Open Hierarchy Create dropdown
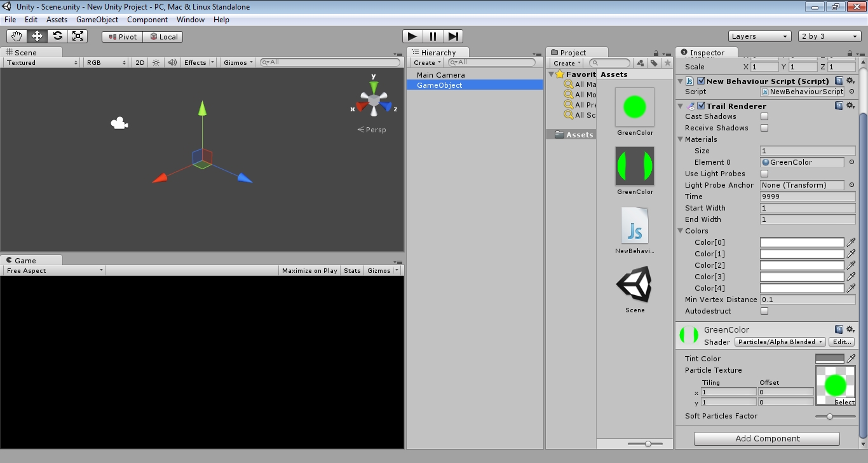 point(427,63)
